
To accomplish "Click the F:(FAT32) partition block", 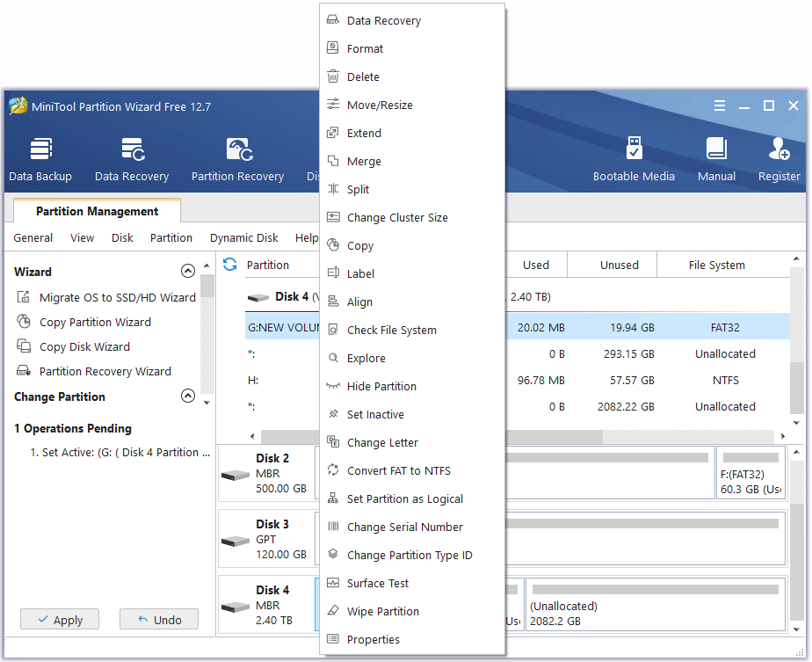I will pos(750,473).
